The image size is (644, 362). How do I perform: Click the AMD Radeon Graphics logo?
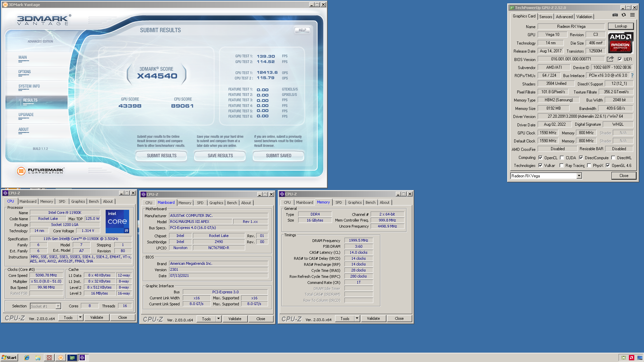(621, 43)
